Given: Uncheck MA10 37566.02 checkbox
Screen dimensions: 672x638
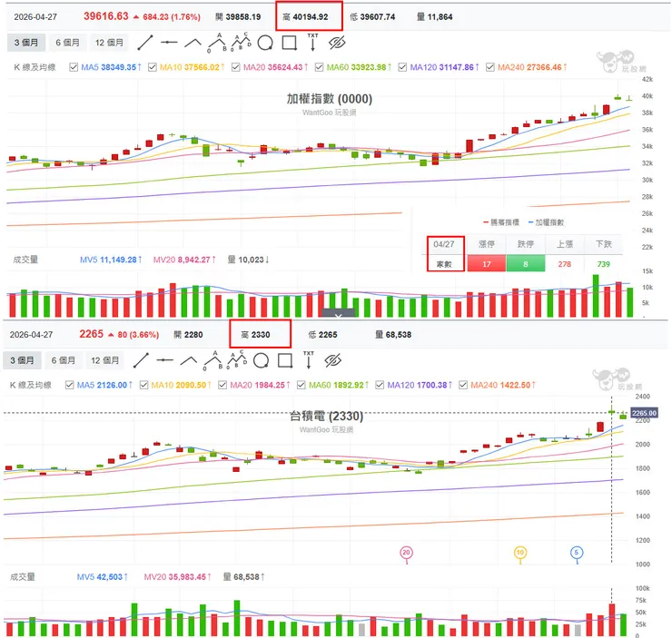Looking at the screenshot, I should tap(153, 67).
